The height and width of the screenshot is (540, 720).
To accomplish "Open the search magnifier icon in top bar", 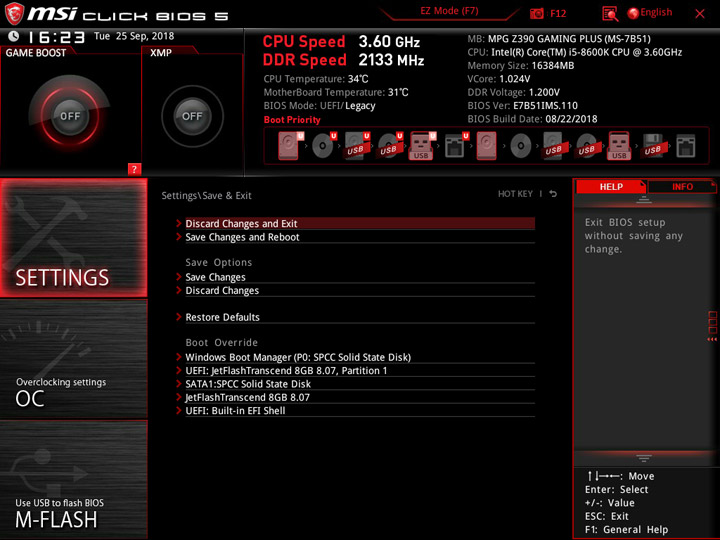I will tap(610, 14).
